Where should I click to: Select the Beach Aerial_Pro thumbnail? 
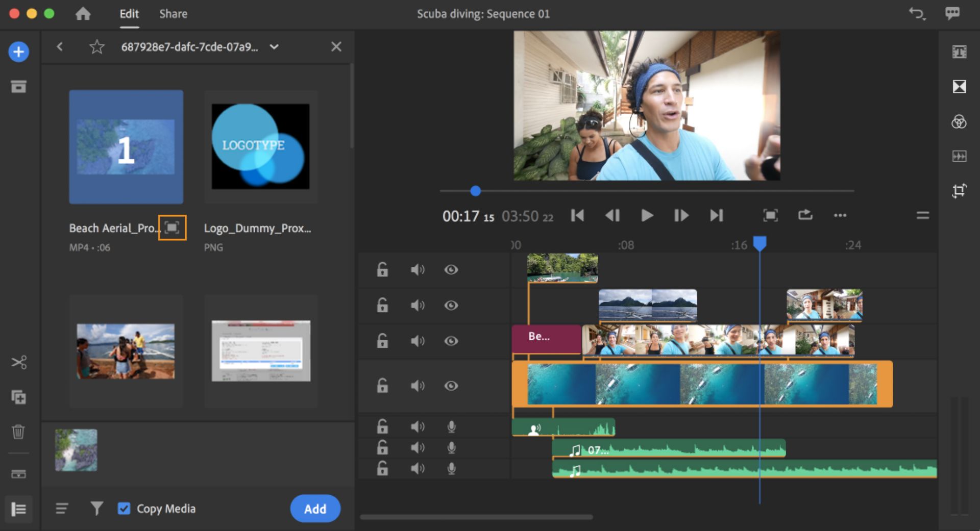(x=126, y=146)
